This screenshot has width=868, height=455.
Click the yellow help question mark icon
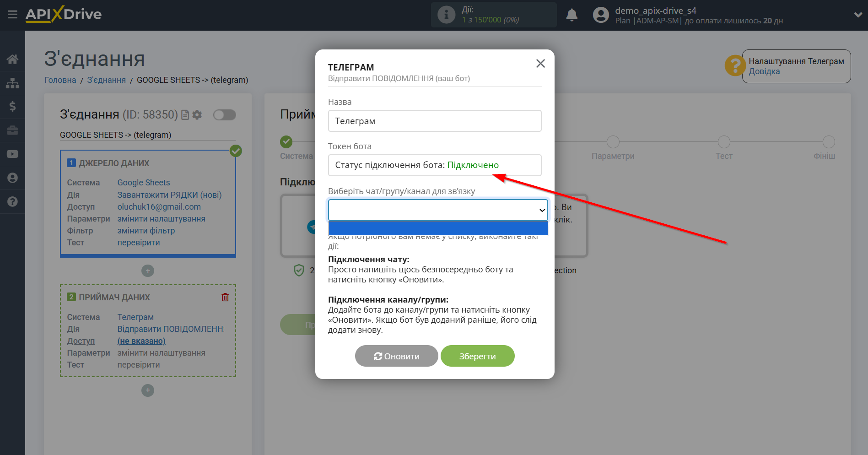point(735,65)
